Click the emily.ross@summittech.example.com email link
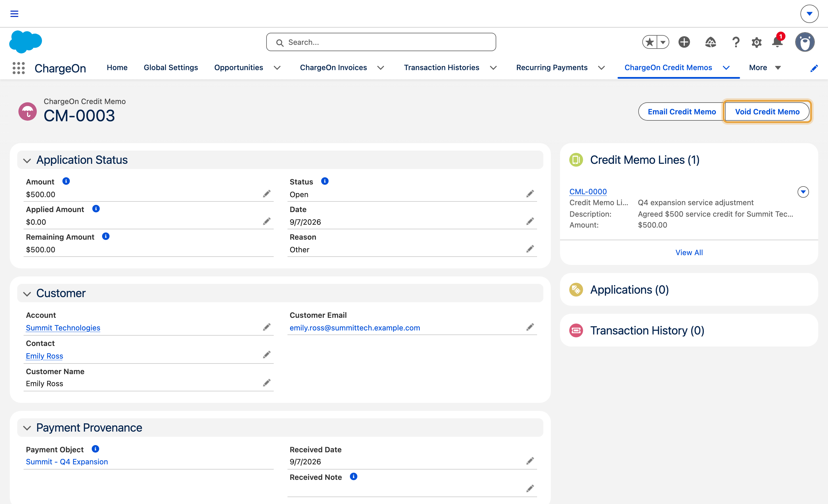 (355, 328)
